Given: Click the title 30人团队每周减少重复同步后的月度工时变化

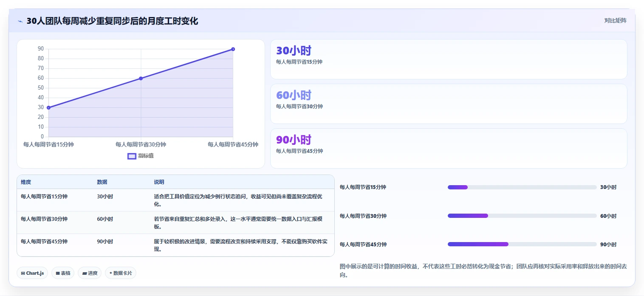Looking at the screenshot, I should [112, 21].
